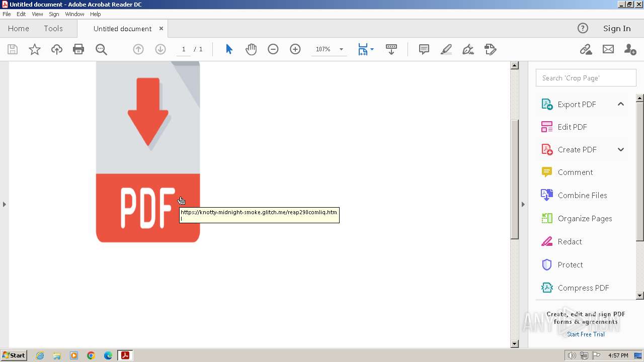The image size is (644, 362).
Task: Click the share with others icon
Action: pyautogui.click(x=630, y=49)
